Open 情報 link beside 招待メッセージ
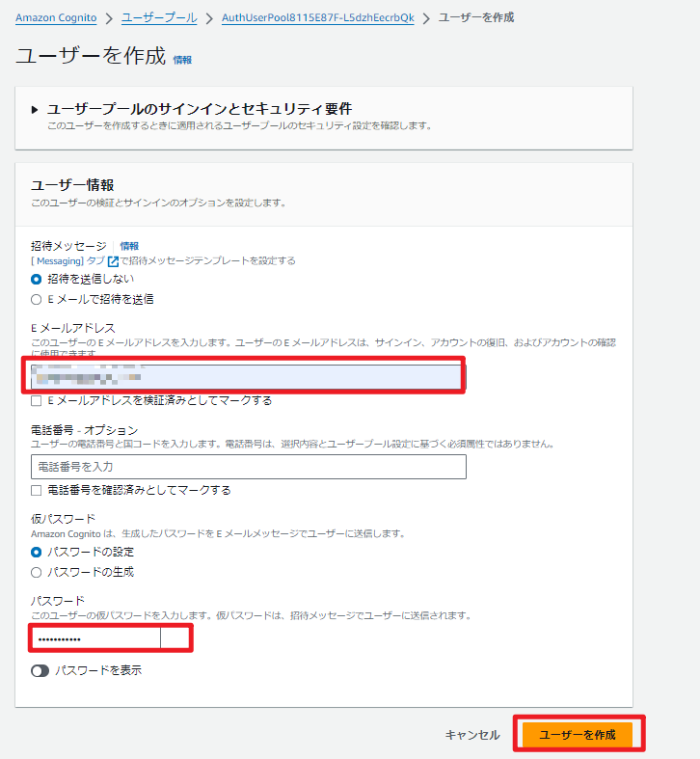 click(129, 246)
